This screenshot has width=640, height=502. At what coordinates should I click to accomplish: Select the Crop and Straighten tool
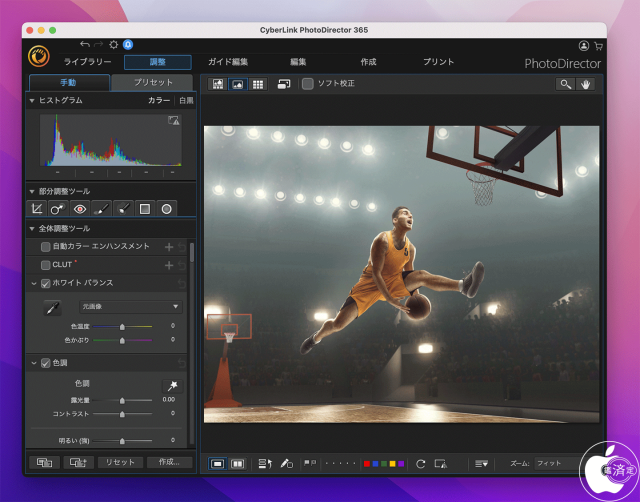click(x=37, y=209)
